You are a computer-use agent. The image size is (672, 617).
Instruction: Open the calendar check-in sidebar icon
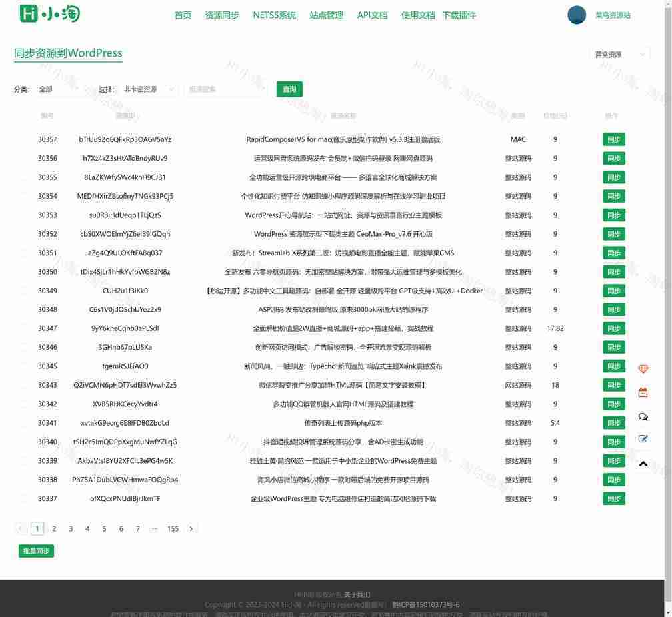pyautogui.click(x=643, y=393)
